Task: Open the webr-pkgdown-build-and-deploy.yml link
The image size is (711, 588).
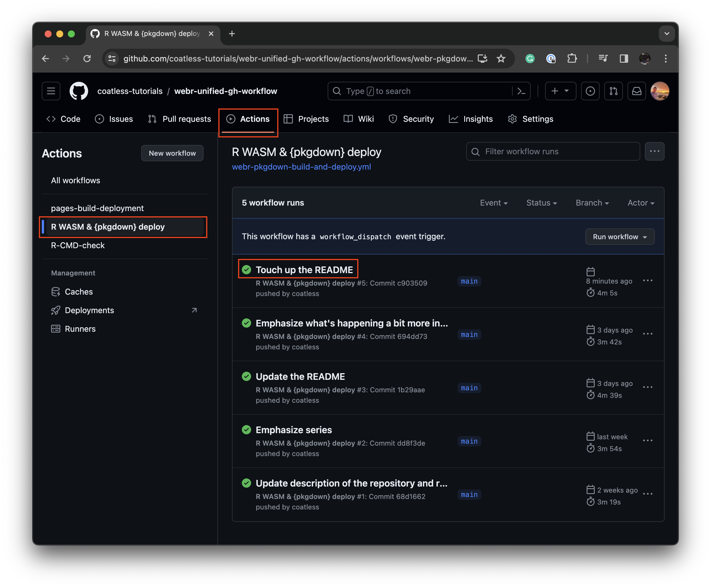Action: point(301,167)
